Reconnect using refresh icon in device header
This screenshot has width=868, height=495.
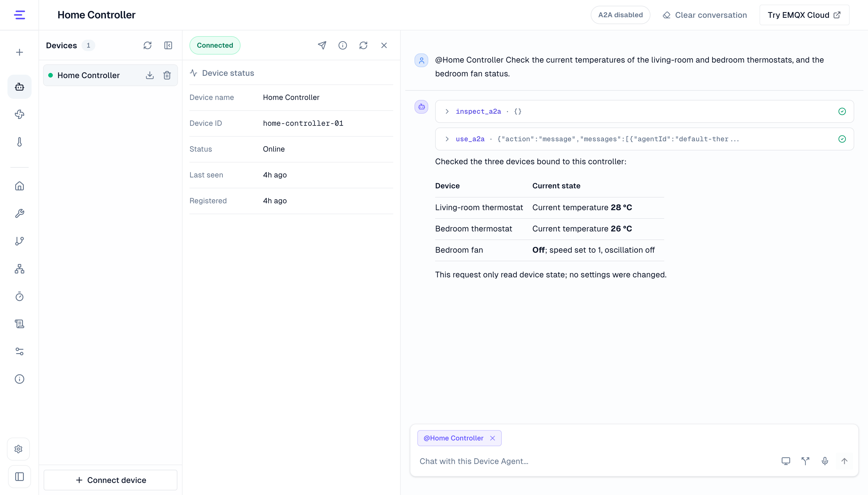[363, 45]
